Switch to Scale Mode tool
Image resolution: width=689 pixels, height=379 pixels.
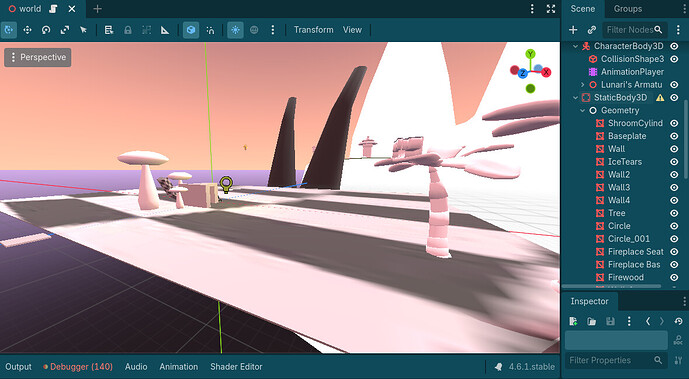point(65,30)
